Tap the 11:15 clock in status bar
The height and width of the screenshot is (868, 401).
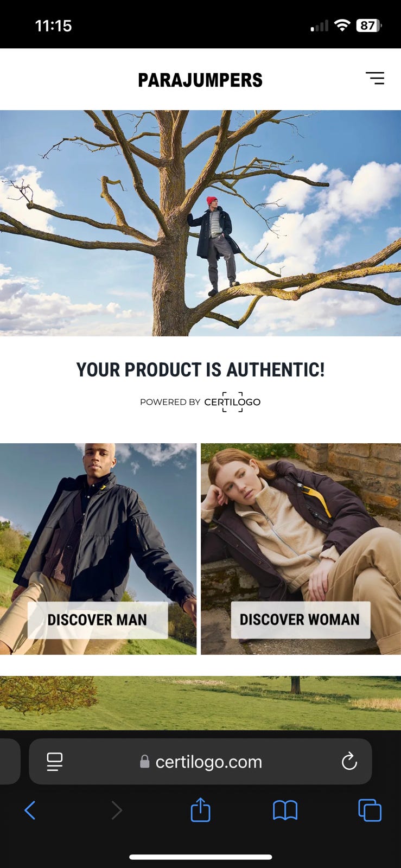click(x=53, y=25)
